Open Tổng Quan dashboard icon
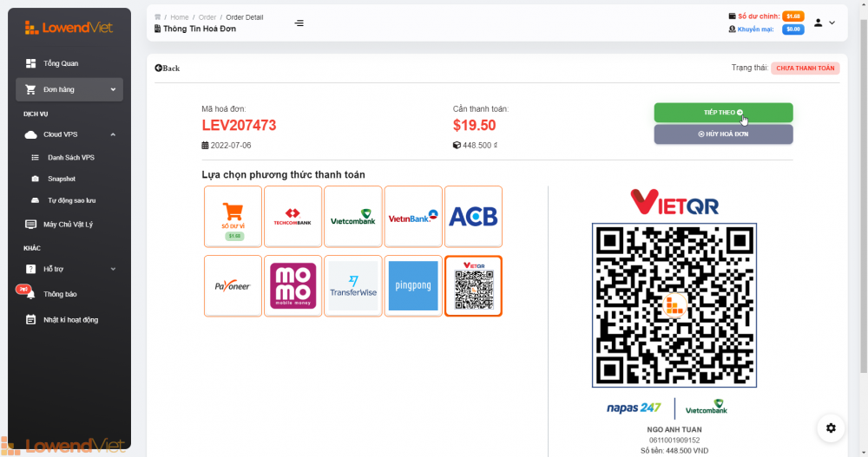The image size is (868, 457). coord(30,63)
